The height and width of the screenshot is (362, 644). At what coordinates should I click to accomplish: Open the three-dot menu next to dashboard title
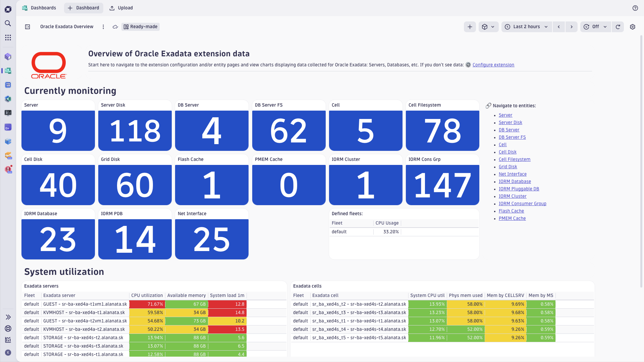pyautogui.click(x=103, y=27)
